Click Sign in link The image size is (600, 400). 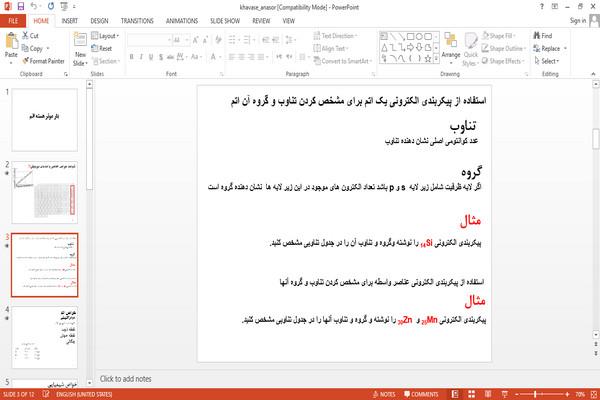(x=577, y=21)
